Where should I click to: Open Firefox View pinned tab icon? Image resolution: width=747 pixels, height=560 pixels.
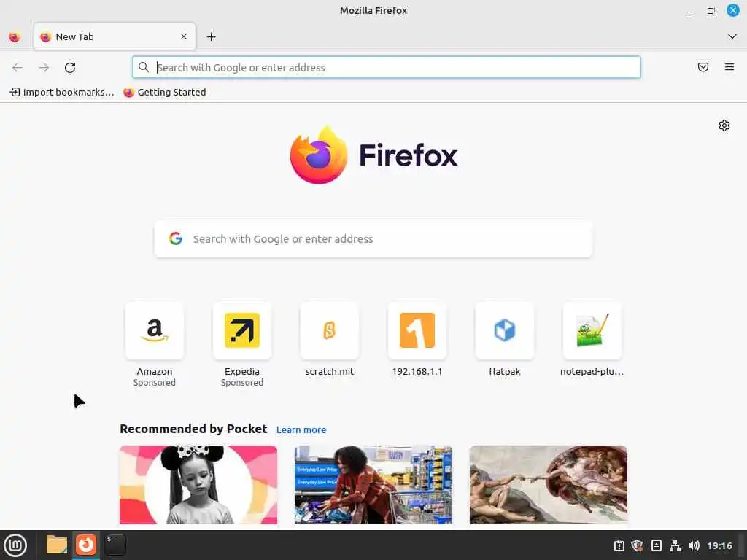click(15, 36)
